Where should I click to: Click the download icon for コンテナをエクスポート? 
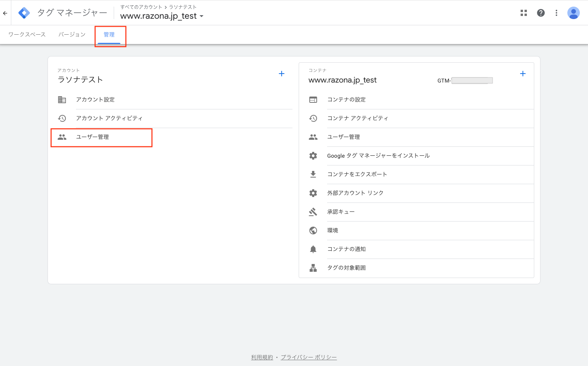coord(313,174)
